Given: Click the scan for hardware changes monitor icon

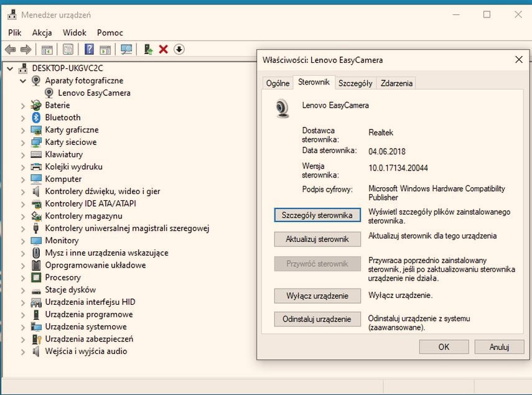Looking at the screenshot, I should [x=126, y=50].
